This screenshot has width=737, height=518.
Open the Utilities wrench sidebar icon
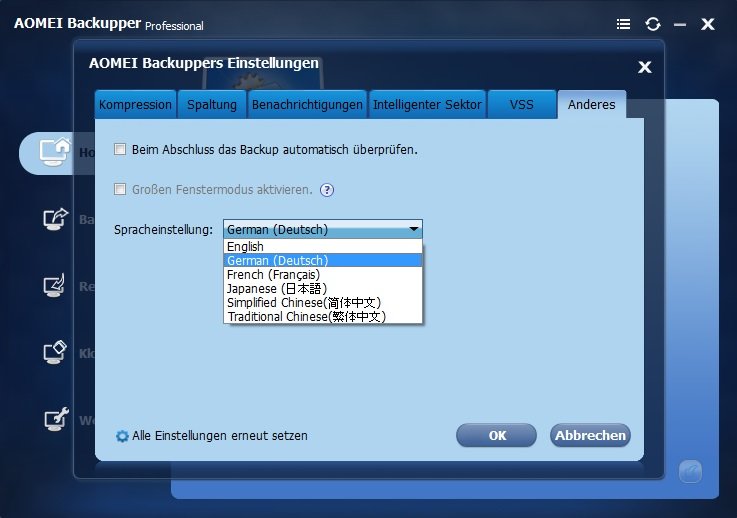click(56, 419)
